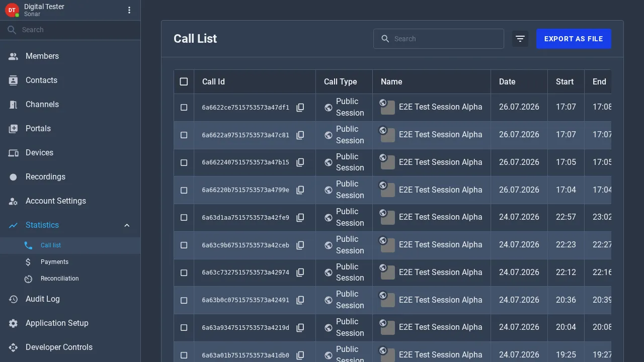Viewport: 644px width, 362px height.
Task: Copy call ID 6a63c7327515753573a42974
Action: coord(300,273)
